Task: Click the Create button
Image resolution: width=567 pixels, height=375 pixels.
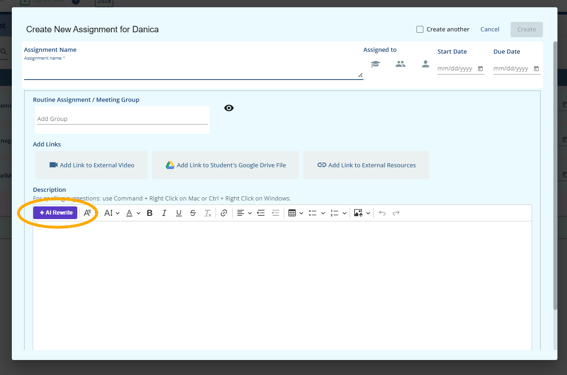Action: tap(526, 29)
